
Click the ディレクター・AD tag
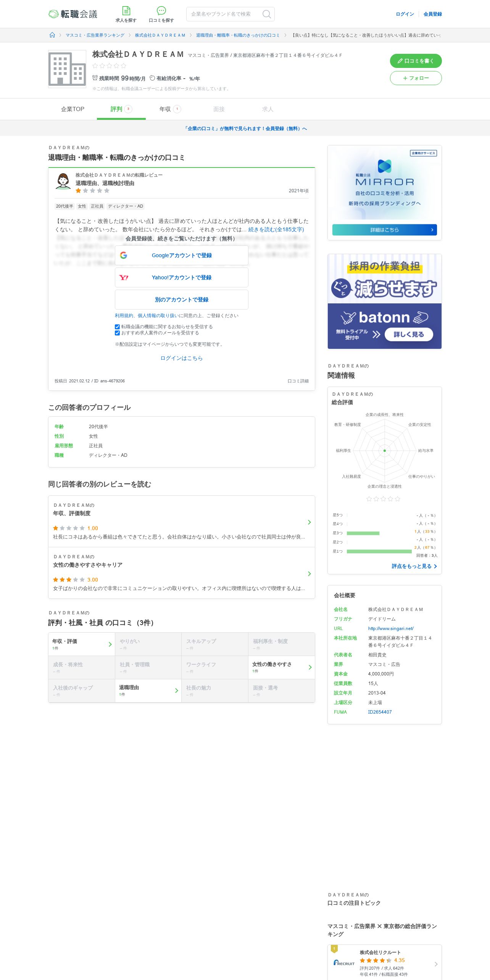pyautogui.click(x=126, y=206)
